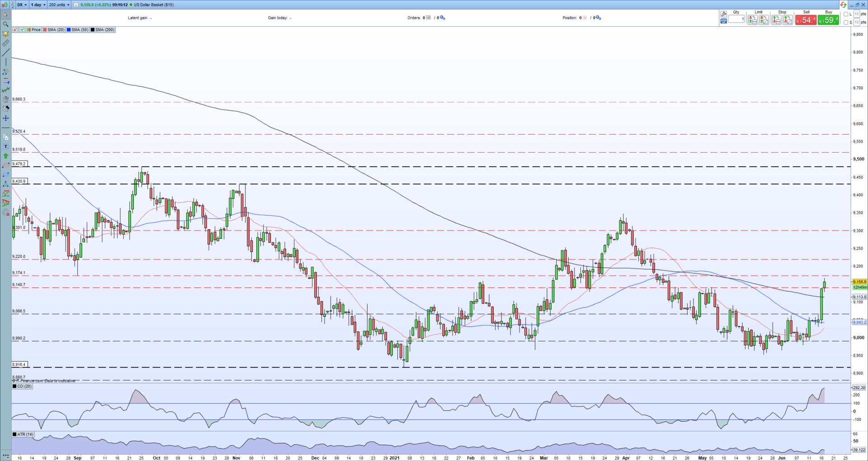Select the diagonal trend line tool
Screen dimensions: 868x461
5,53
